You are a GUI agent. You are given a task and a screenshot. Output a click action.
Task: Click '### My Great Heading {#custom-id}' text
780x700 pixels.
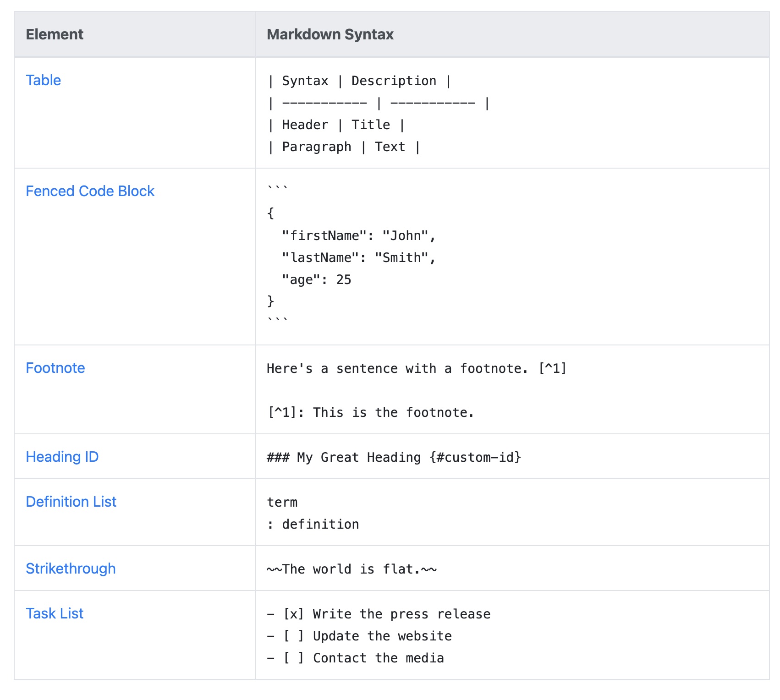[394, 458]
